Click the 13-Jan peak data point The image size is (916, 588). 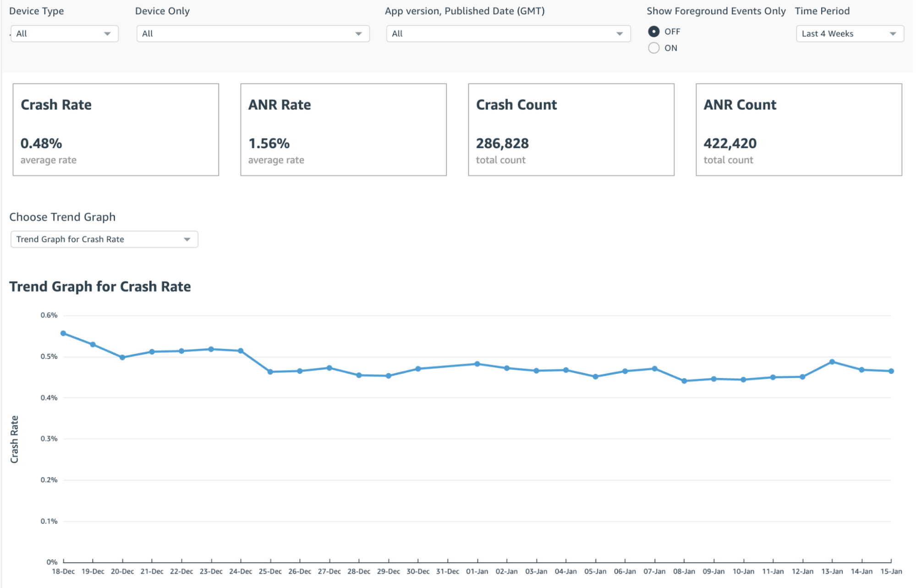click(832, 362)
